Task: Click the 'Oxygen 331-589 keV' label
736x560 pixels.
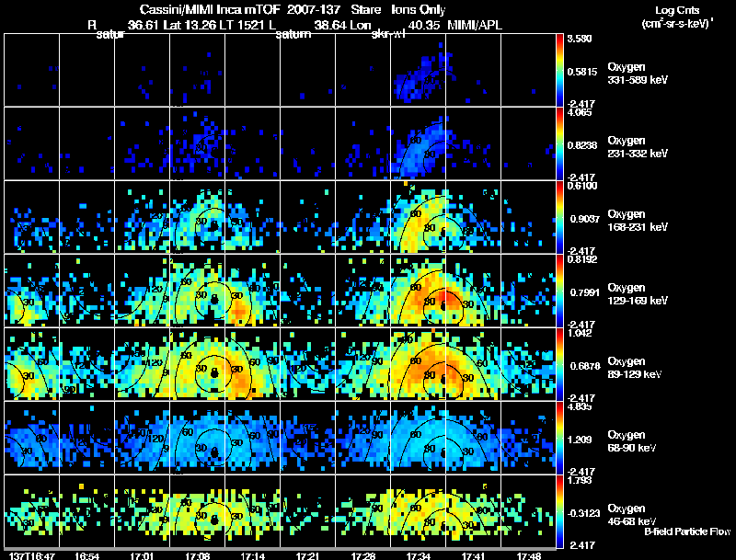Action: tap(638, 74)
